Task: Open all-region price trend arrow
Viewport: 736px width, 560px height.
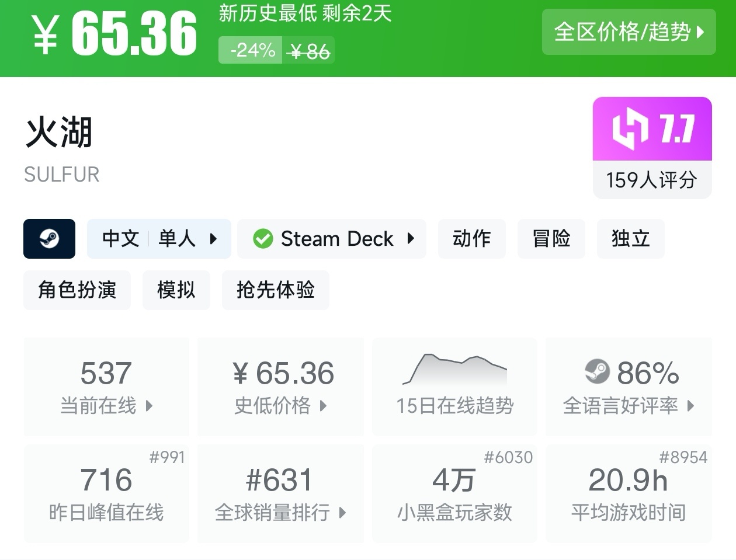Action: point(700,32)
